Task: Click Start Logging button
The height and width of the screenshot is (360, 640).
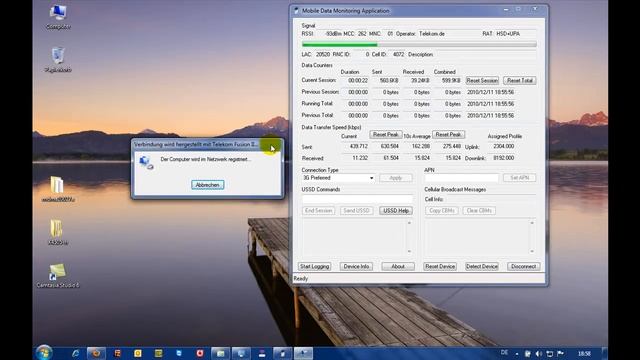Action: [x=314, y=267]
